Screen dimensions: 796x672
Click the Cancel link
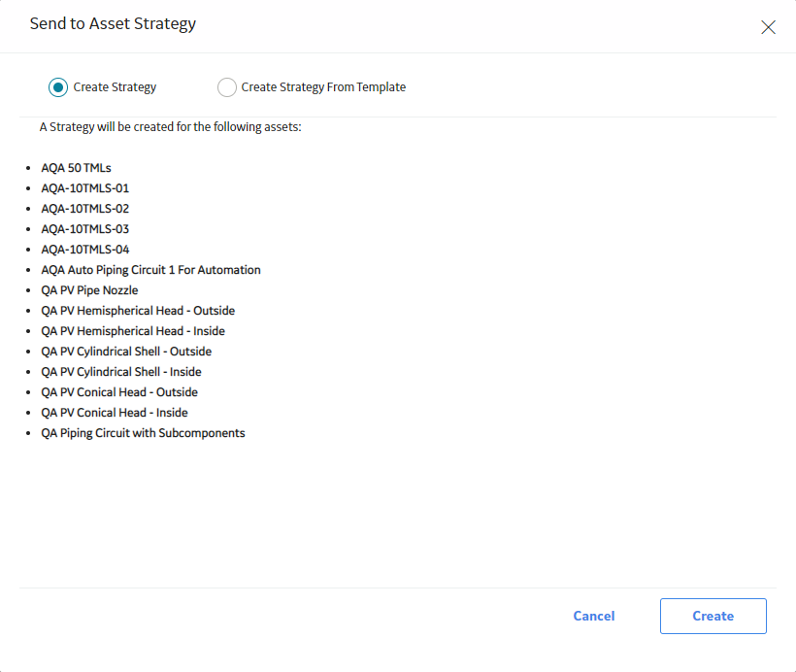pos(593,616)
